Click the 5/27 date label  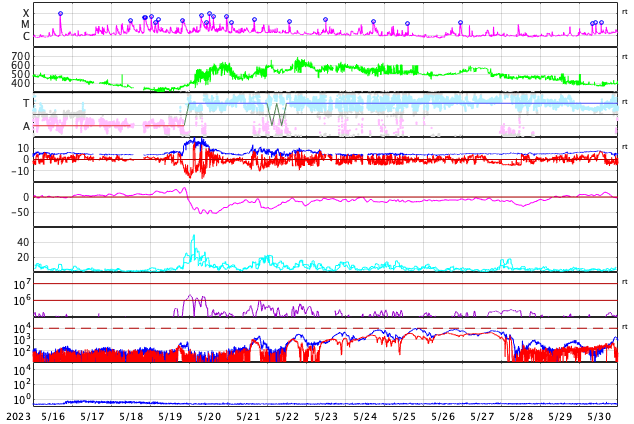coord(482,416)
